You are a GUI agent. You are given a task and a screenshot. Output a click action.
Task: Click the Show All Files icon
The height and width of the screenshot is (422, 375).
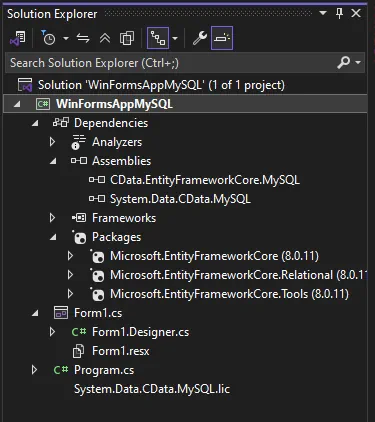tap(127, 38)
